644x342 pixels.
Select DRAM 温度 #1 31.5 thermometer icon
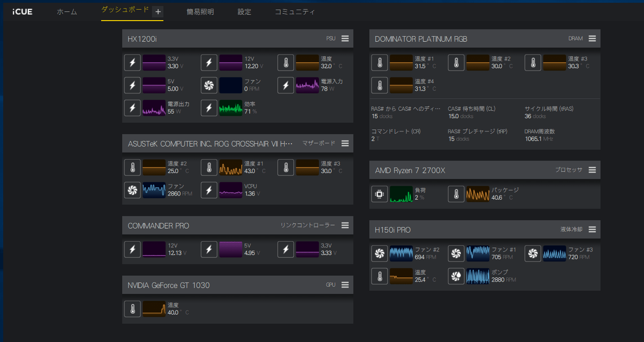(379, 62)
